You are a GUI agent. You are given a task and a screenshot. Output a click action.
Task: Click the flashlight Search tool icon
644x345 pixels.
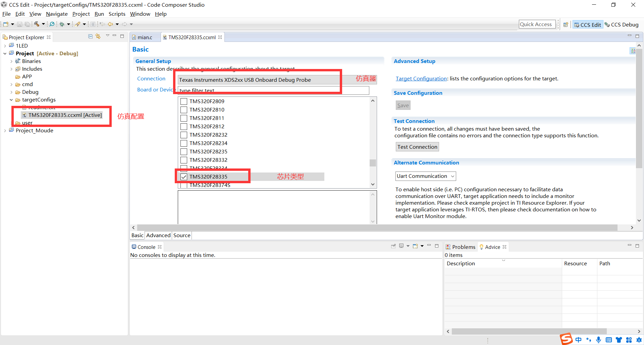78,24
